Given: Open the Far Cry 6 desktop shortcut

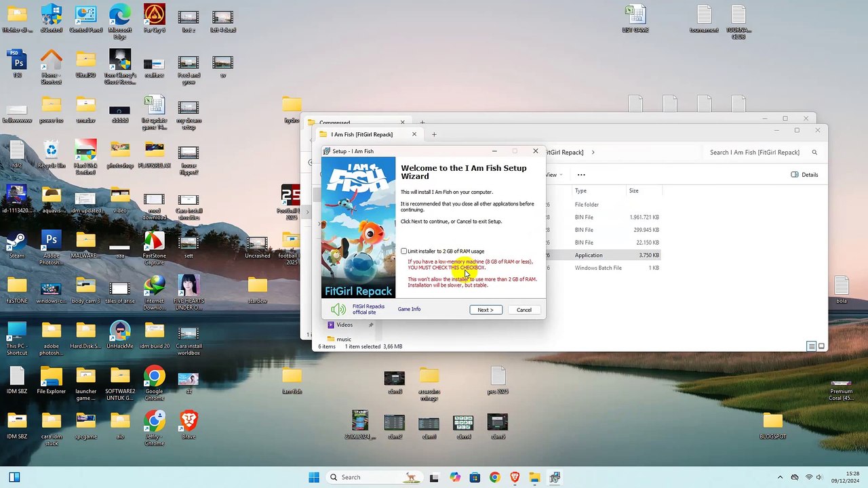Looking at the screenshot, I should tap(154, 19).
